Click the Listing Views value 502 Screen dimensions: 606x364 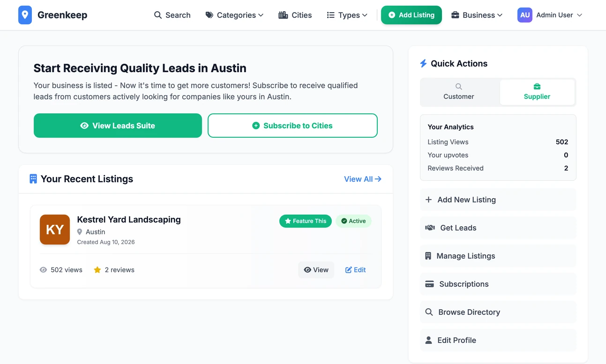[562, 142]
